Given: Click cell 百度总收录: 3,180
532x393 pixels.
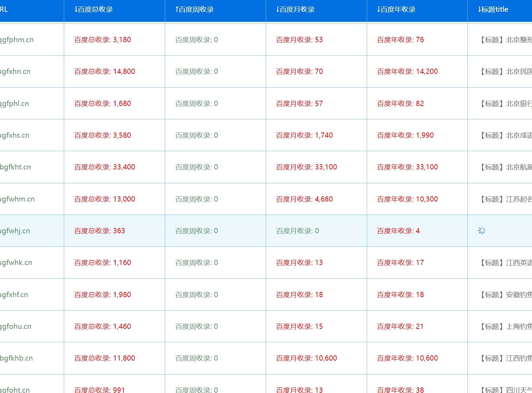Looking at the screenshot, I should click(102, 40).
